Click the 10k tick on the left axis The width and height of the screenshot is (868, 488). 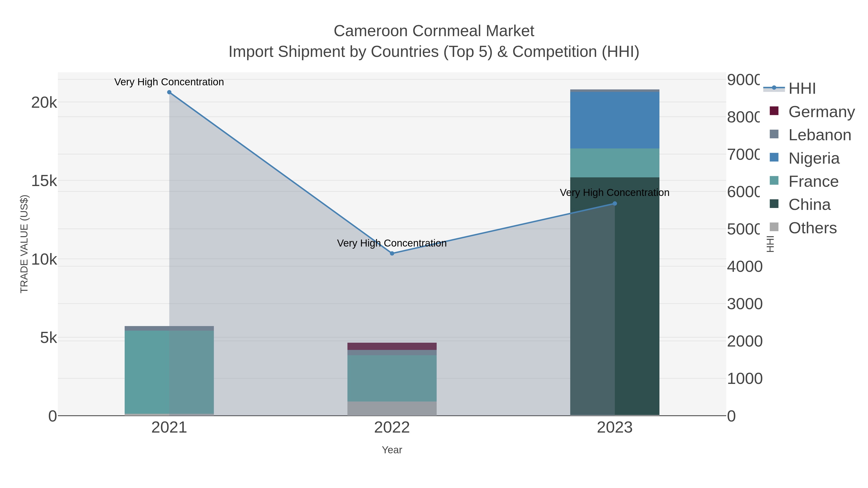[44, 259]
